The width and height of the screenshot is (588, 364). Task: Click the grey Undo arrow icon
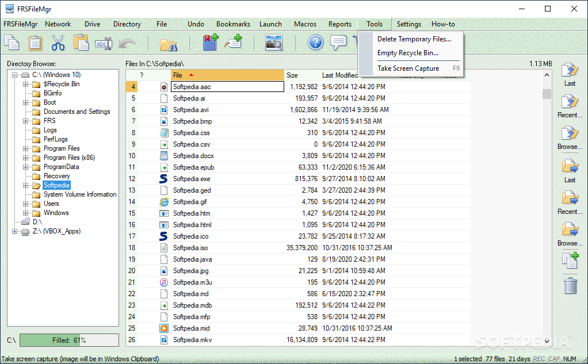[127, 44]
